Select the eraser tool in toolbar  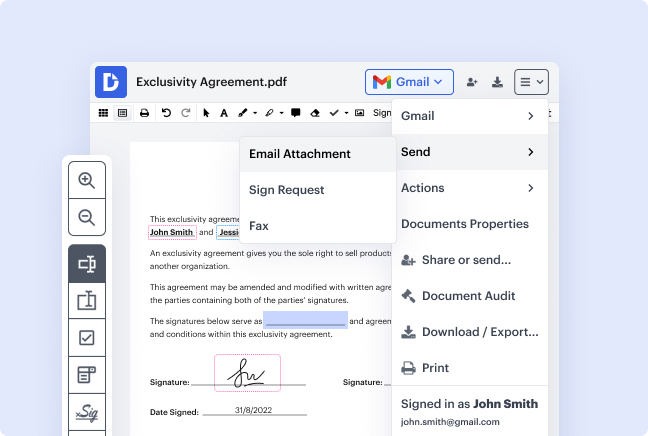314,113
